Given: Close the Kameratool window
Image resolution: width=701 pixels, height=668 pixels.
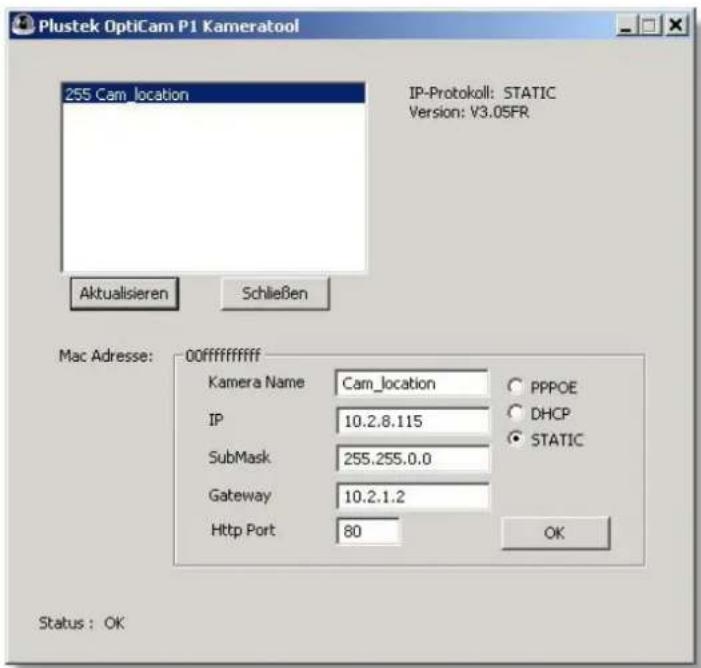Looking at the screenshot, I should [x=676, y=25].
